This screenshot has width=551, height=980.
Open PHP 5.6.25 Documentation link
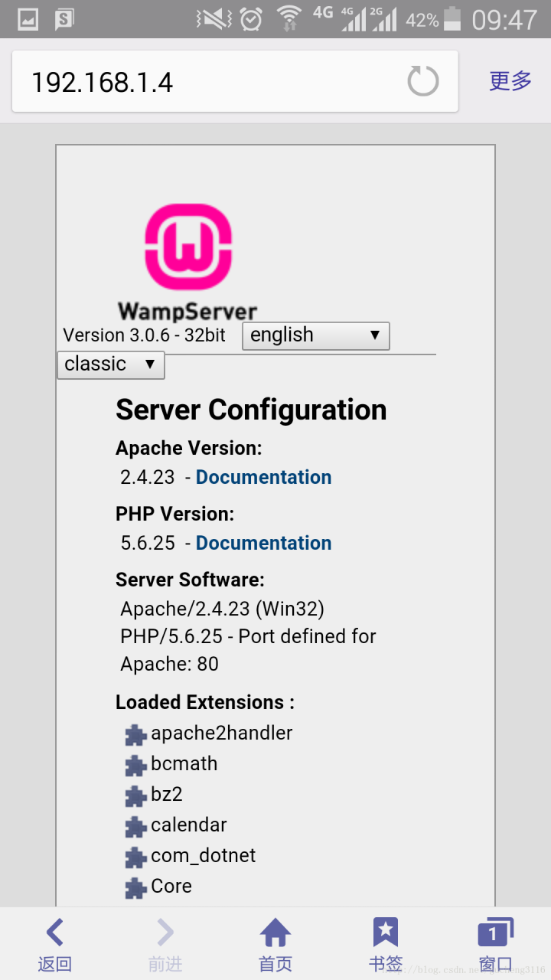point(263,543)
